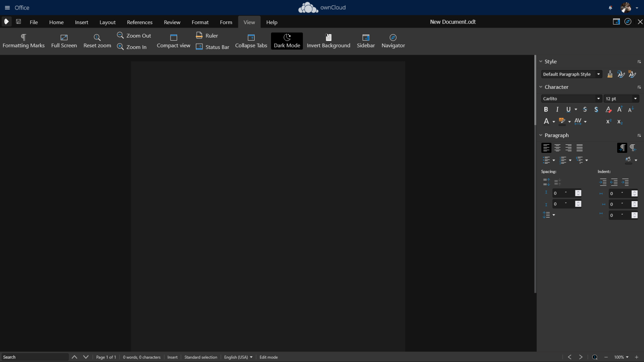
Task: Click Reset zoom in ribbon
Action: 97,41
